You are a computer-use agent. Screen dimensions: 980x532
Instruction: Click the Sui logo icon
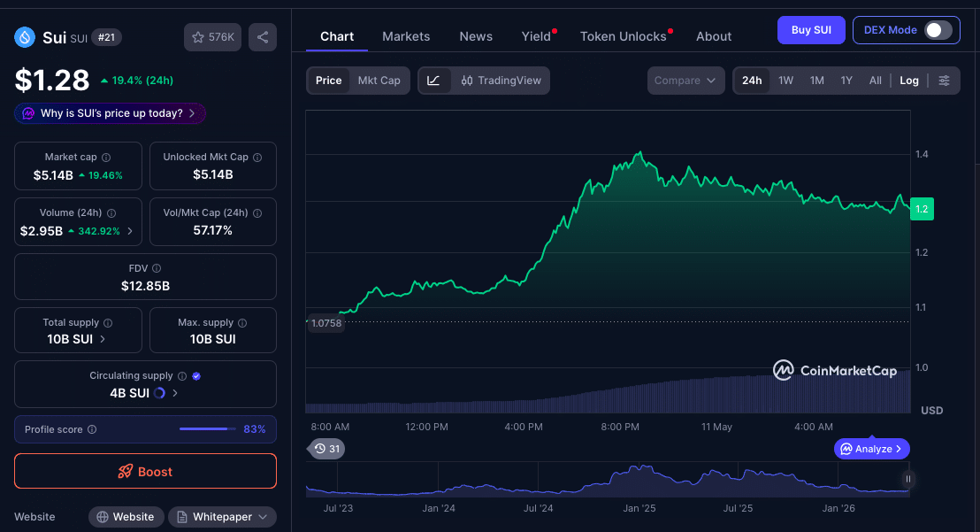click(25, 37)
